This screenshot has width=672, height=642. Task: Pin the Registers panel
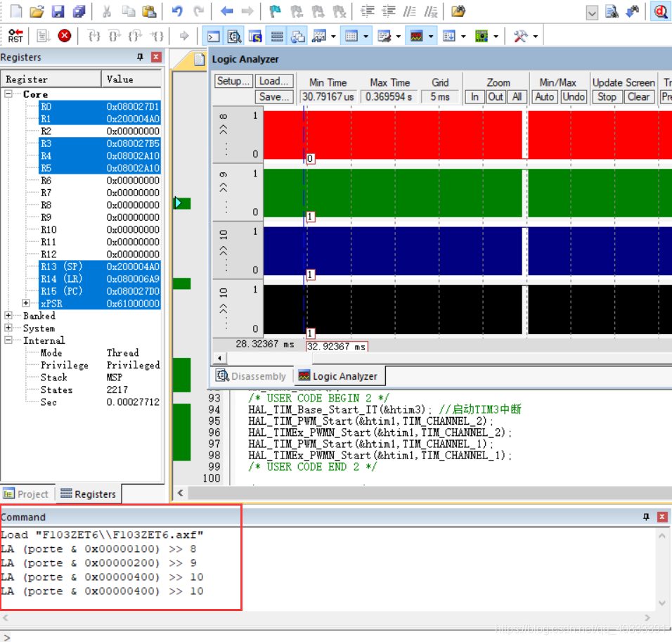tap(140, 57)
